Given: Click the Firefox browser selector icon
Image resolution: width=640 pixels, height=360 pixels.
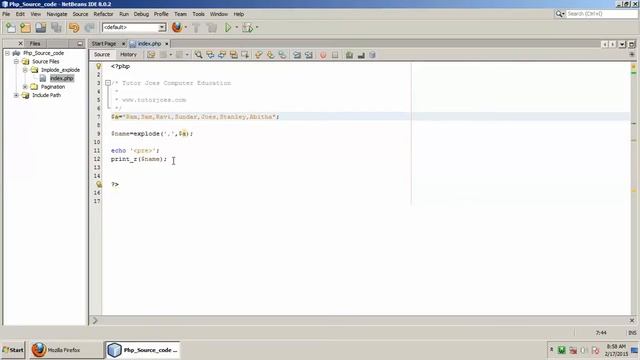Looking at the screenshot, I should pos(177,27).
